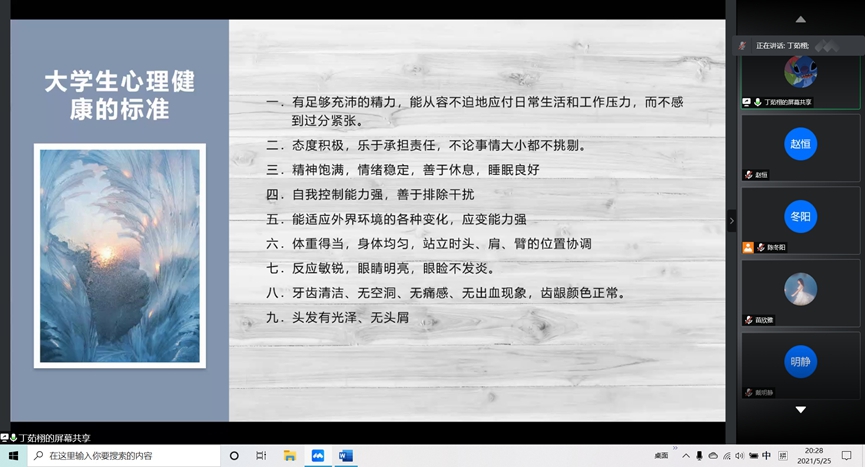Click orange host icon next to 陈冬阳

747,247
